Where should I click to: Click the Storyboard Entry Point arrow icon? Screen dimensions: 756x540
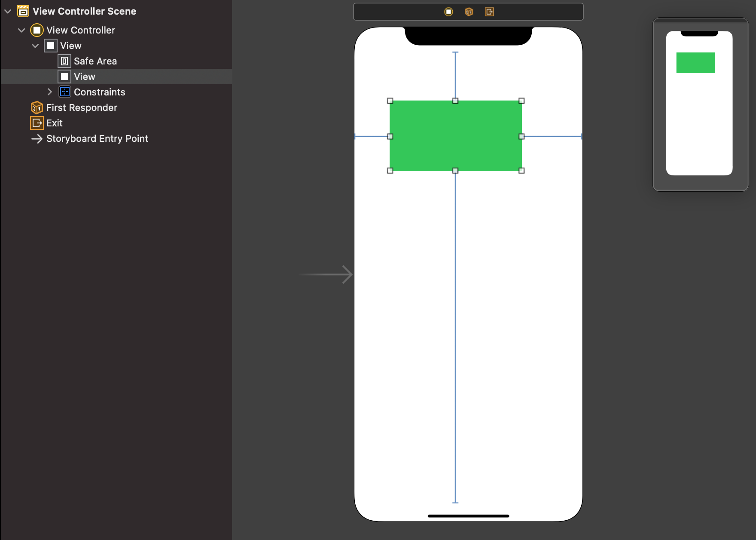tap(37, 138)
